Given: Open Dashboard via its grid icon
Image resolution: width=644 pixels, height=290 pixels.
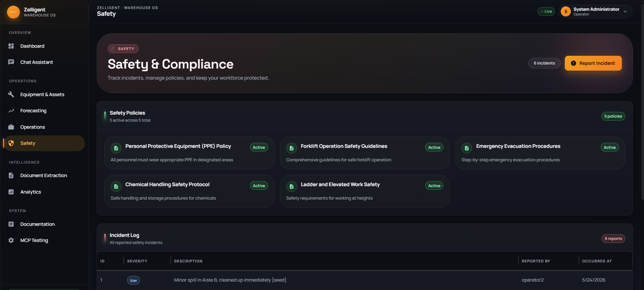Looking at the screenshot, I should pyautogui.click(x=11, y=46).
